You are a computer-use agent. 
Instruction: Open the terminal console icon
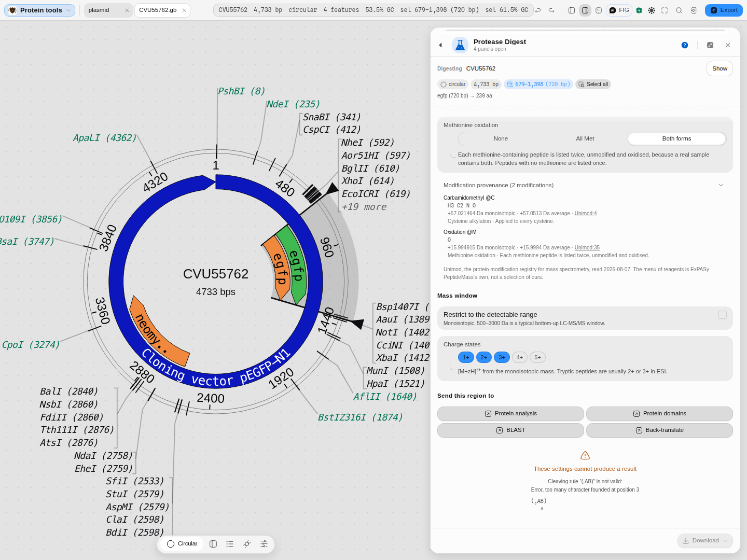(599, 10)
